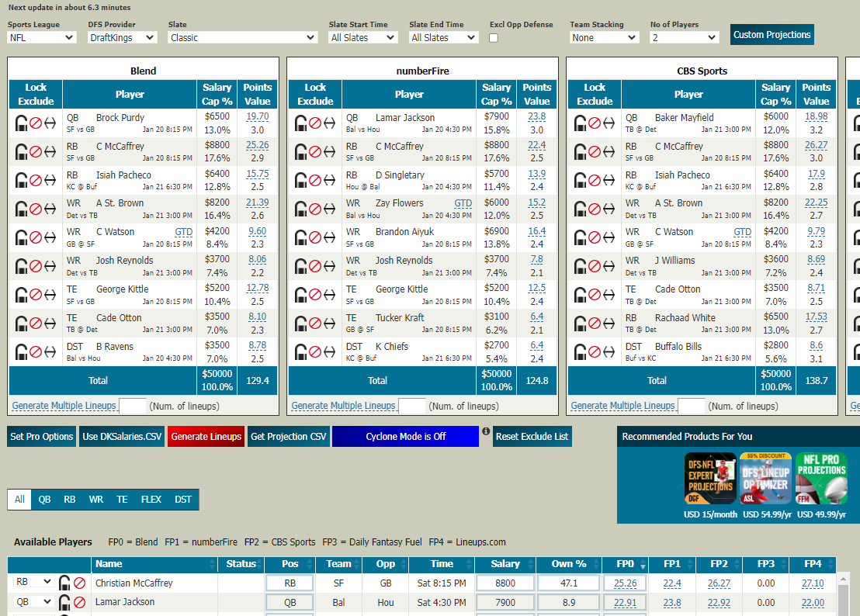Screen dimensions: 860x616
Task: Swap D Singletary in numberFire lineup
Action: pos(329,180)
